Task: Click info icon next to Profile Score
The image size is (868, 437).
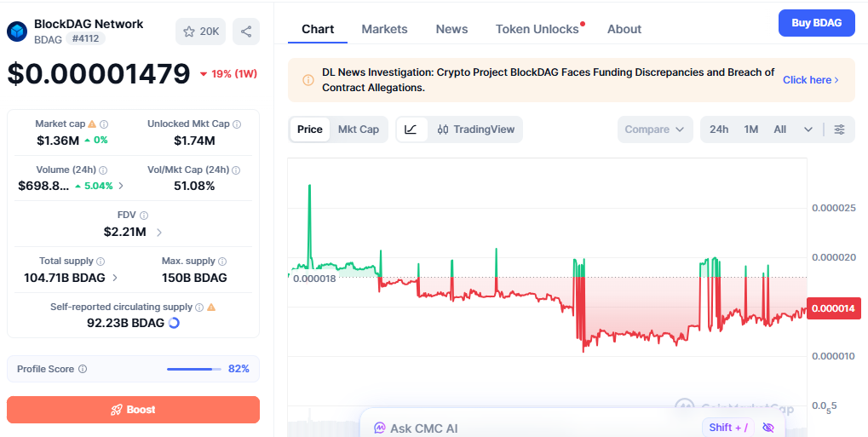Action: click(x=83, y=369)
